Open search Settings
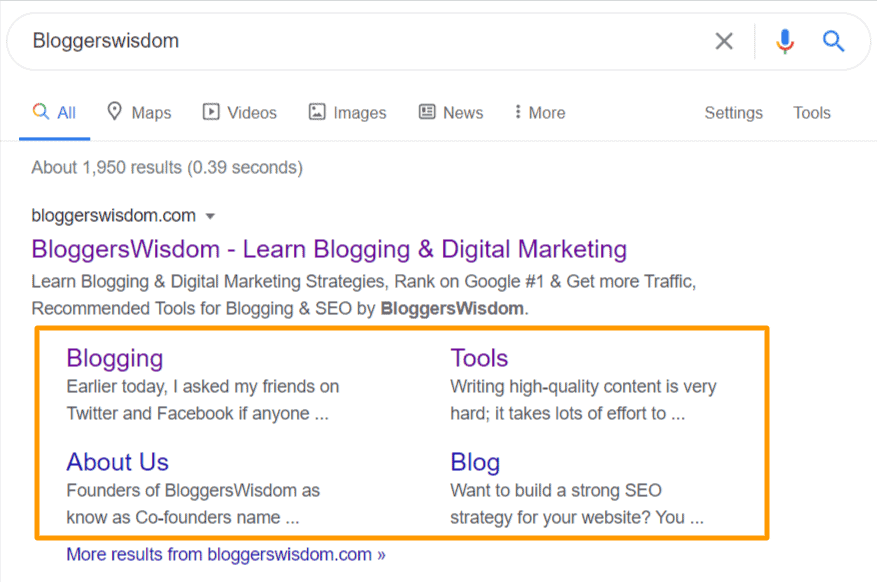This screenshot has width=877, height=582. point(733,113)
